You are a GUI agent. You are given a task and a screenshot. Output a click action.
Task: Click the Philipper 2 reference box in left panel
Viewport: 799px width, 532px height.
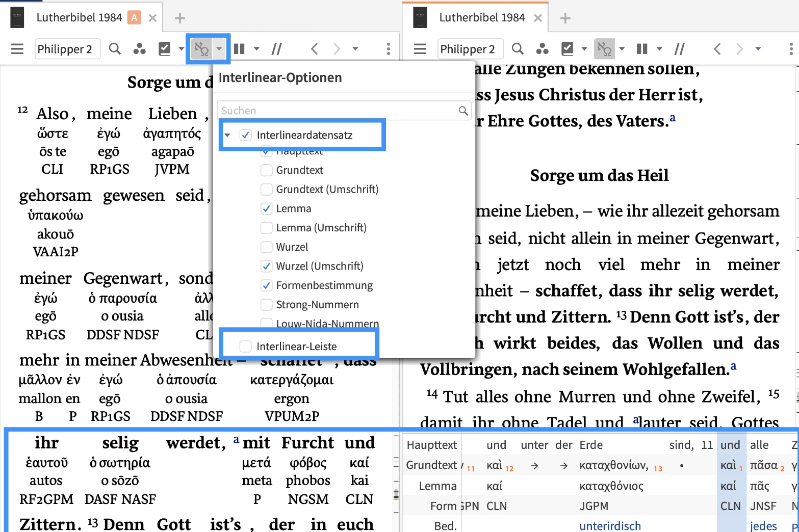pos(68,49)
